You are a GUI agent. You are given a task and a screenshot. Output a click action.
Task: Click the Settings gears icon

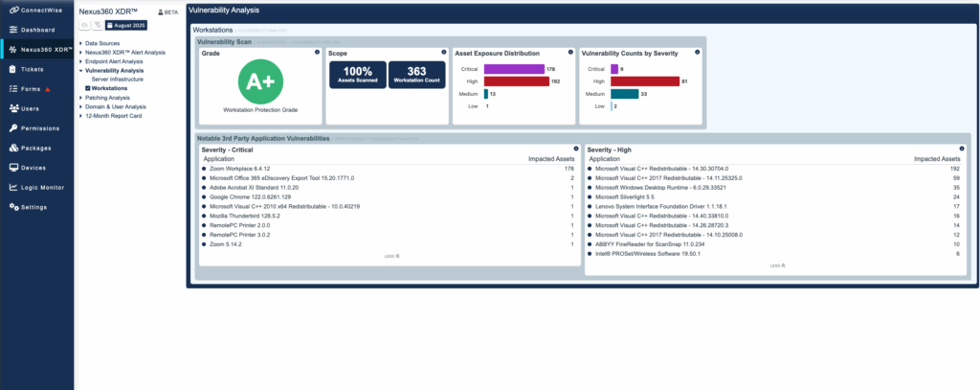[13, 207]
